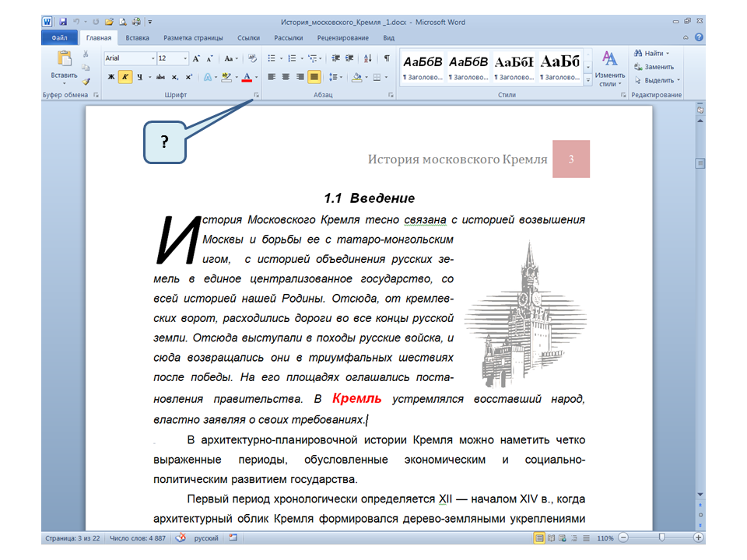Click the Grow Font icon
The height and width of the screenshot is (560, 747).
tap(196, 58)
